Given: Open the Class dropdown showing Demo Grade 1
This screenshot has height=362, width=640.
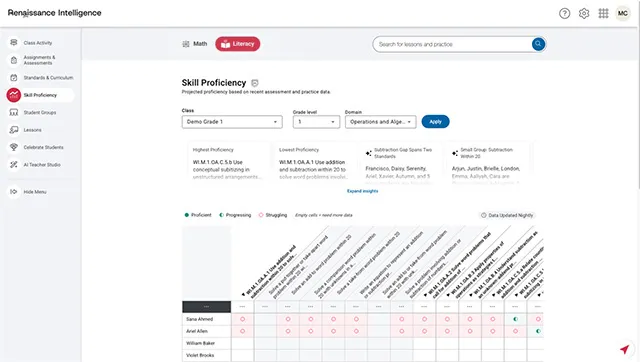Looking at the screenshot, I should pyautogui.click(x=232, y=122).
